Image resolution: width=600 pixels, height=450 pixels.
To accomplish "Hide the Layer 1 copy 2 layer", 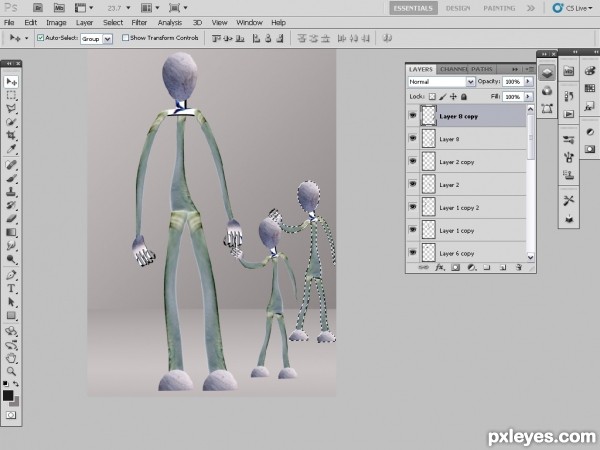I will (412, 207).
